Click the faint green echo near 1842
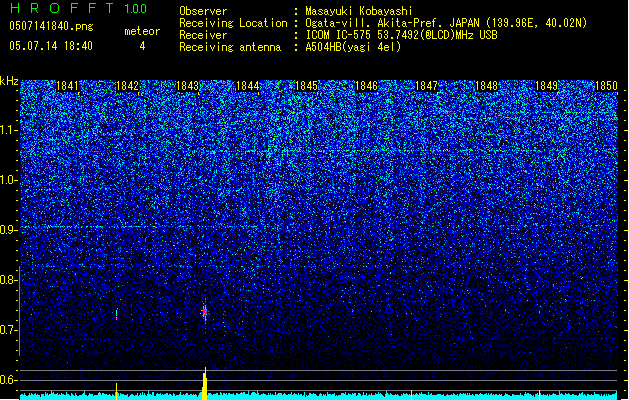 point(116,314)
